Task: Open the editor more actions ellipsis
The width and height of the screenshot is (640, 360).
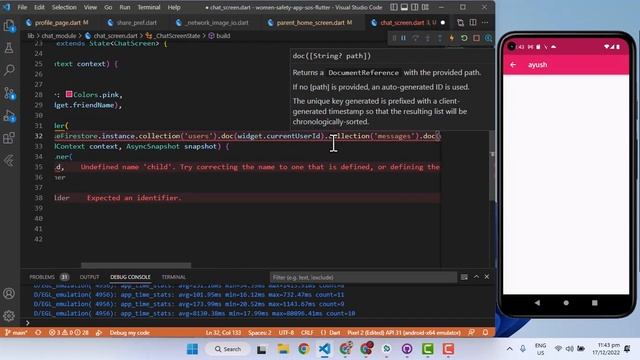Action: tap(485, 22)
